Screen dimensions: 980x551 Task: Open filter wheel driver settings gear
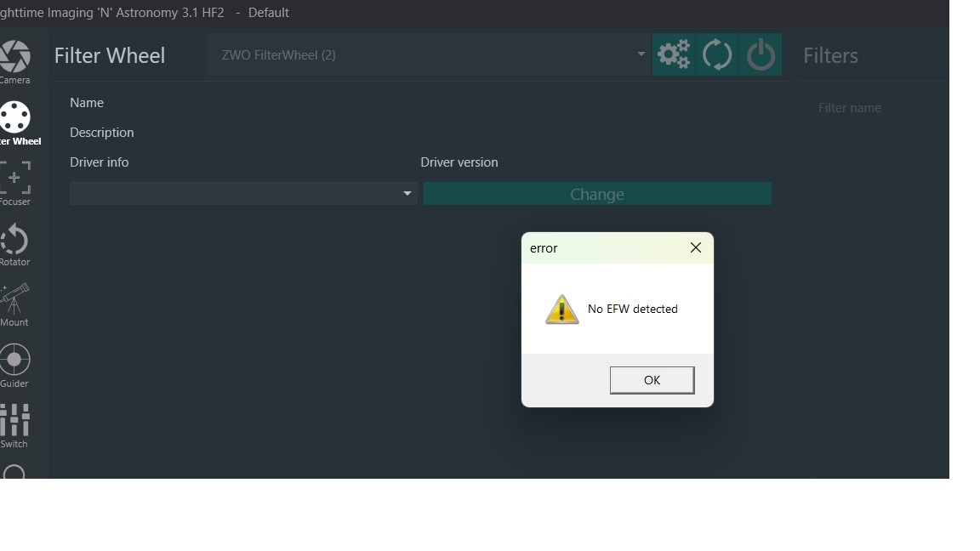pos(674,55)
